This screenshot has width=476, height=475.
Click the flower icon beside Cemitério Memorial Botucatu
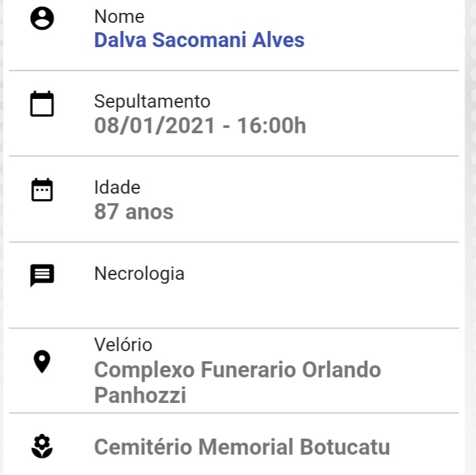pyautogui.click(x=42, y=446)
